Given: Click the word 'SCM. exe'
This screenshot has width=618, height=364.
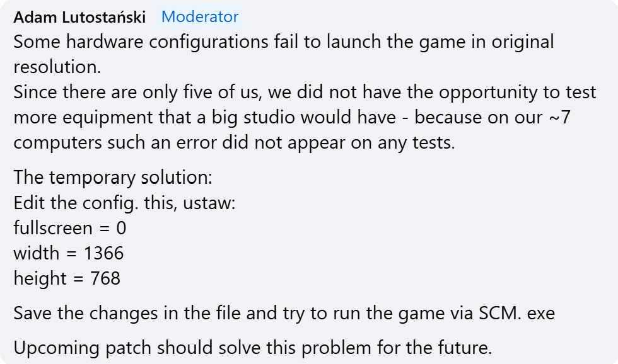Looking at the screenshot, I should pos(516,313).
